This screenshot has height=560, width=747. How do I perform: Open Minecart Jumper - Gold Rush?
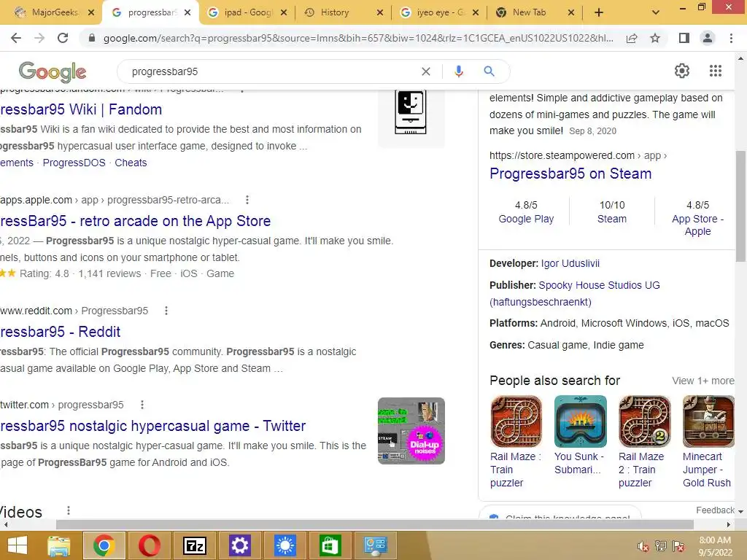click(708, 441)
